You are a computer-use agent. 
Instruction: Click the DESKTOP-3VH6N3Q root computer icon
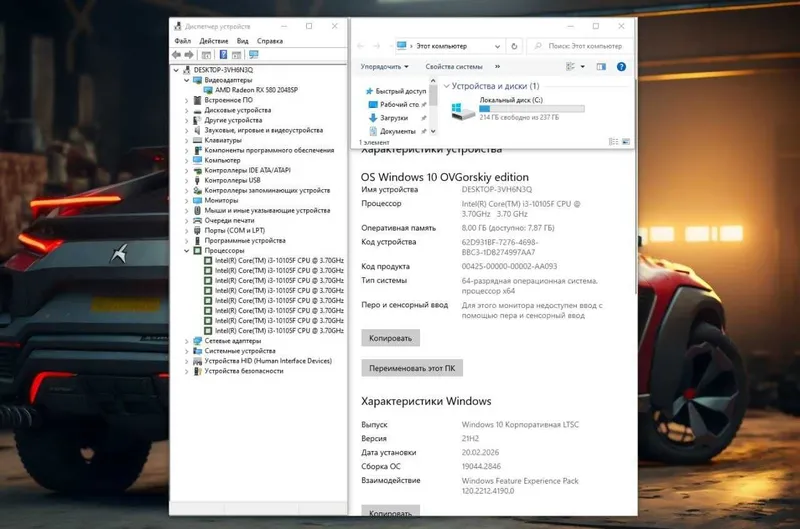click(x=187, y=70)
